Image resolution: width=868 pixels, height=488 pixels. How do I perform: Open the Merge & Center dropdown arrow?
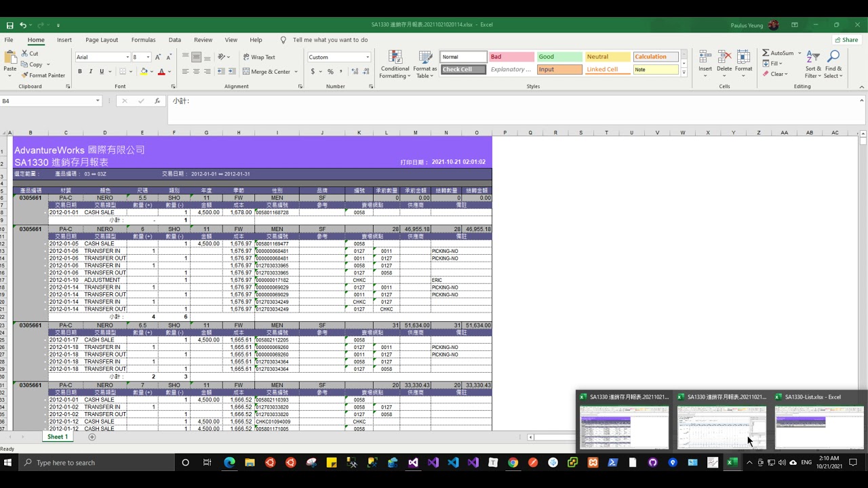[x=296, y=71]
